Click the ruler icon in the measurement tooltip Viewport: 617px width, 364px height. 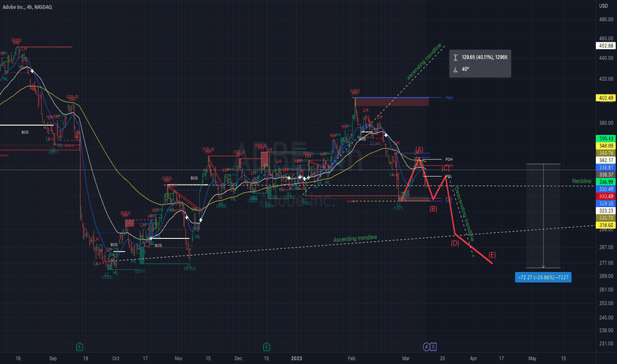(x=455, y=58)
